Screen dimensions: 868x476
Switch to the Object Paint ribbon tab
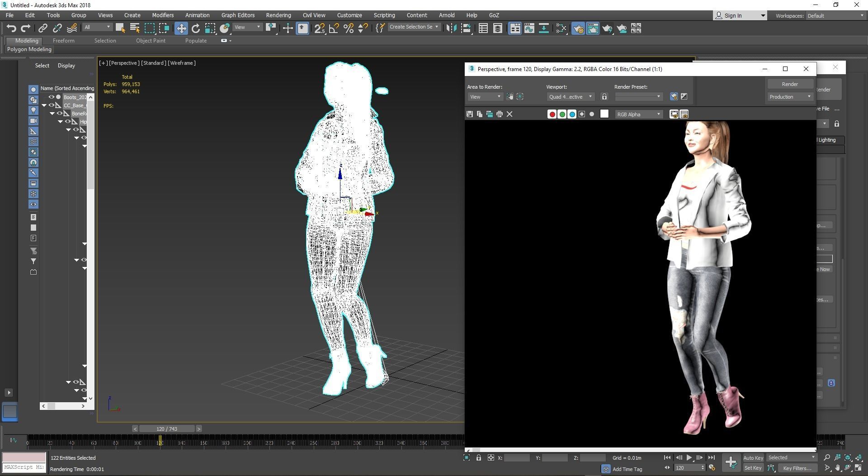(x=151, y=41)
